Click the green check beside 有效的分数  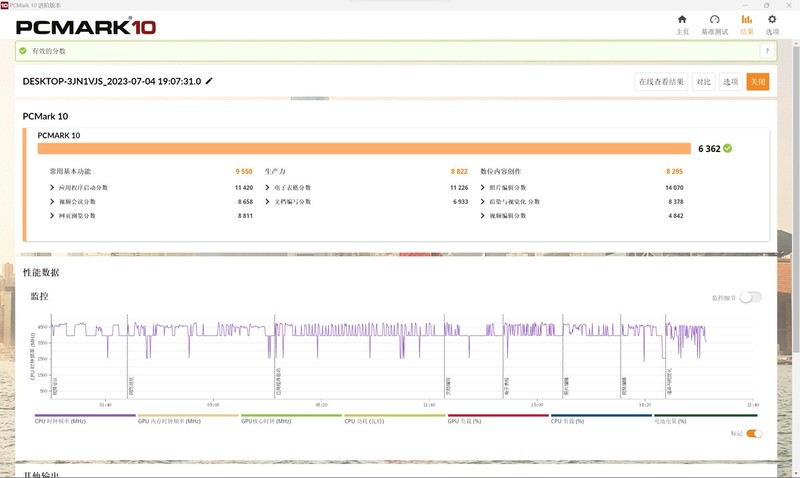[23, 51]
